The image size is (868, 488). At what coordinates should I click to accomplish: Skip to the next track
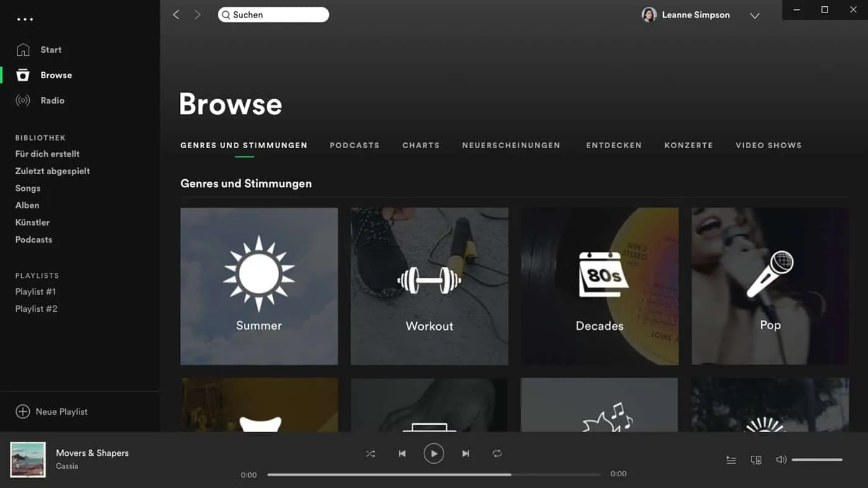click(x=466, y=454)
